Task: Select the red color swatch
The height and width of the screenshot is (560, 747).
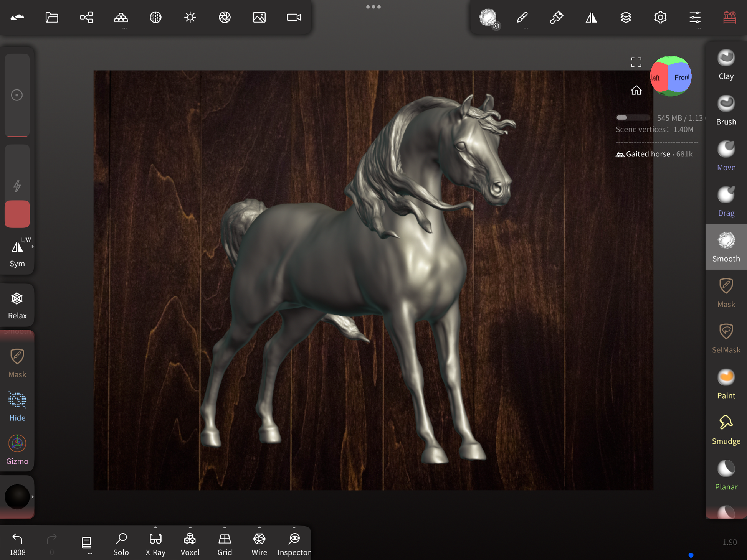Action: pos(17,214)
